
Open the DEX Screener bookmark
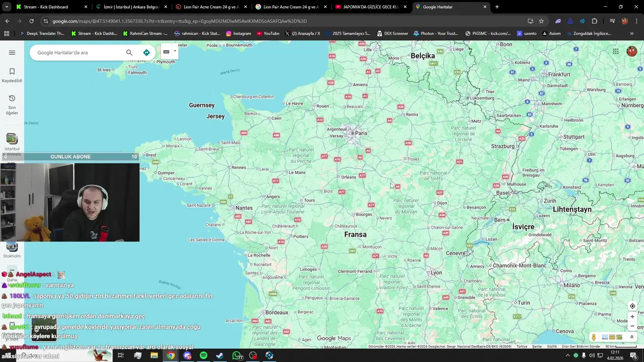[x=392, y=33]
